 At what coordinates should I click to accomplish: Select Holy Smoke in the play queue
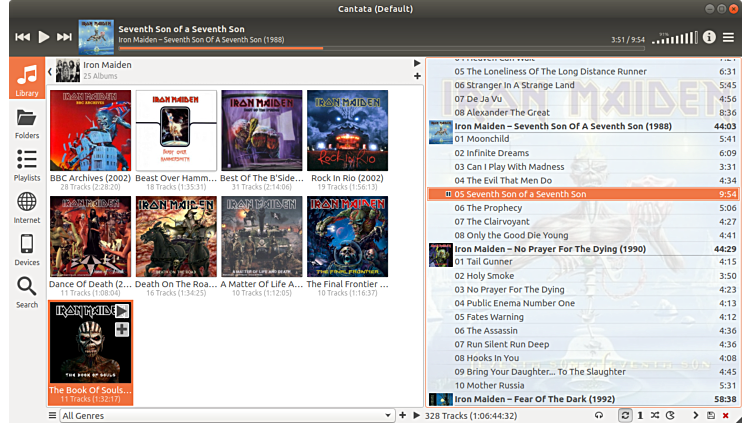click(490, 276)
